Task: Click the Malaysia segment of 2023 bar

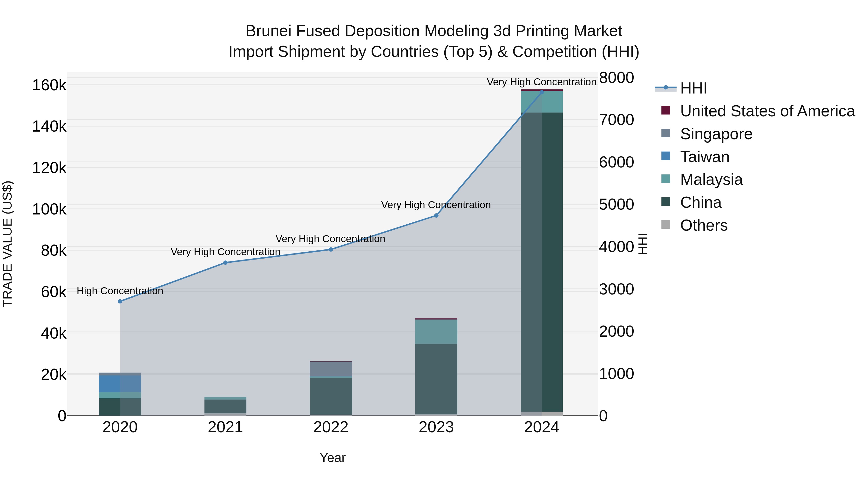Action: tap(436, 332)
